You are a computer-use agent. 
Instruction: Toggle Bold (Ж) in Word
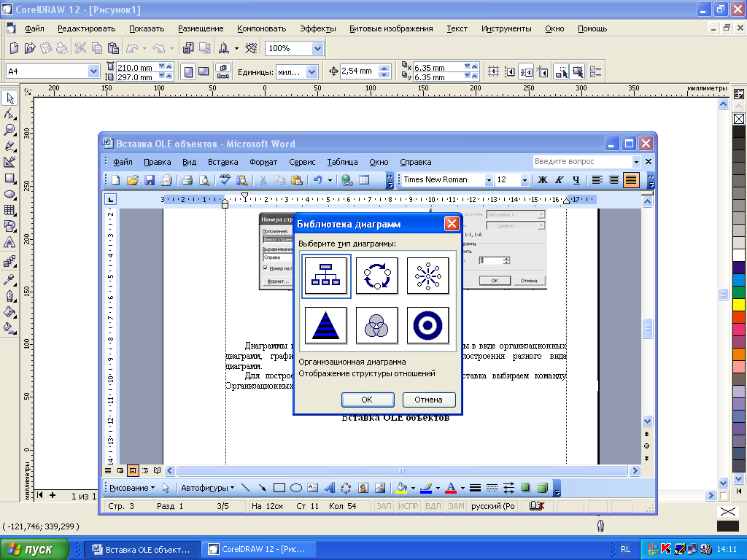(x=542, y=180)
